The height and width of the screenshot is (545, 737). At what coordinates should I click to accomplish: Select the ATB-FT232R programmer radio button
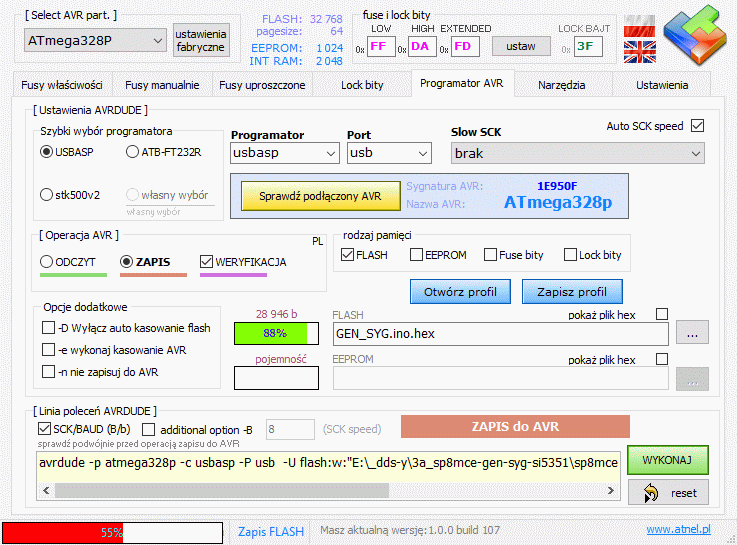click(x=134, y=152)
